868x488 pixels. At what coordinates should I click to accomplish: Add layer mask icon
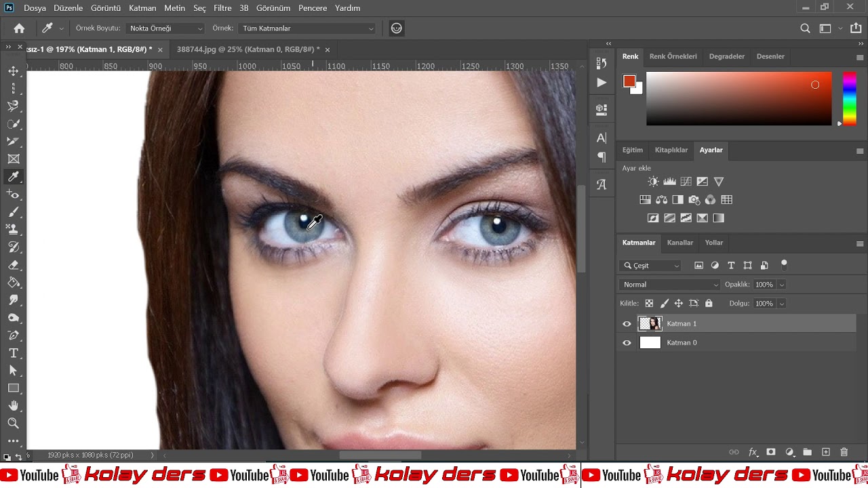[770, 452]
